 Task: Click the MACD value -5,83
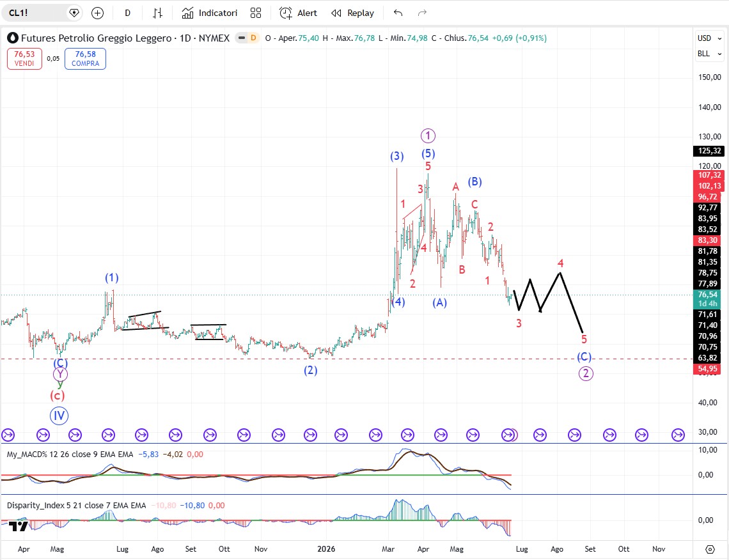point(148,455)
